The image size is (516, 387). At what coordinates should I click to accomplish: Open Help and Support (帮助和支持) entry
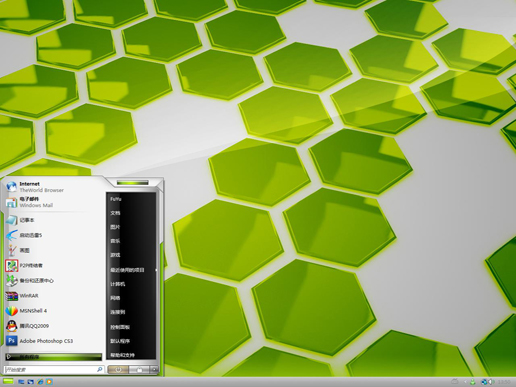point(122,355)
